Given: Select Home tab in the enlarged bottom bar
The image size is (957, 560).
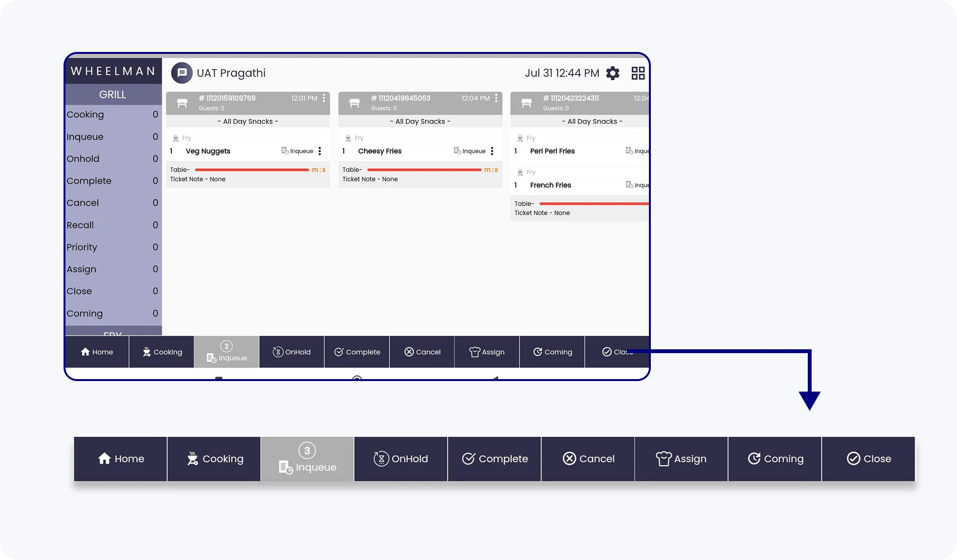Looking at the screenshot, I should click(x=121, y=459).
